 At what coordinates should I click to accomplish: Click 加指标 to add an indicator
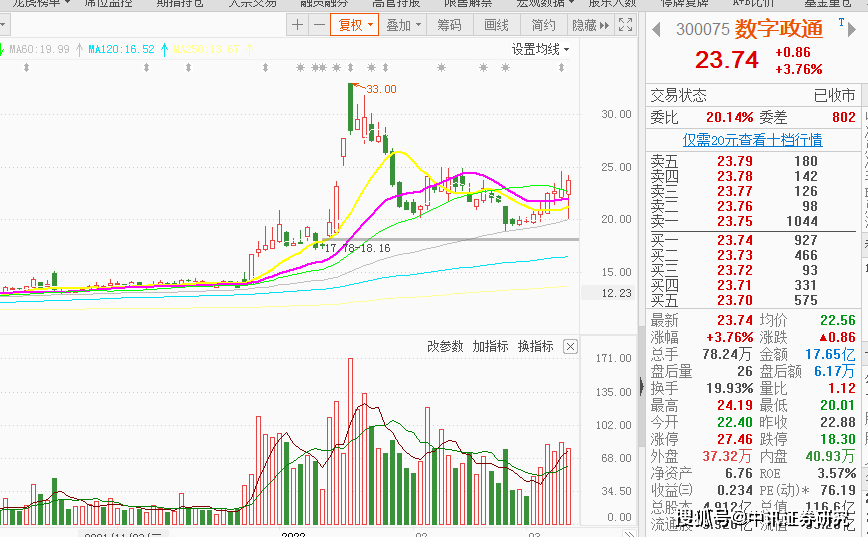490,347
